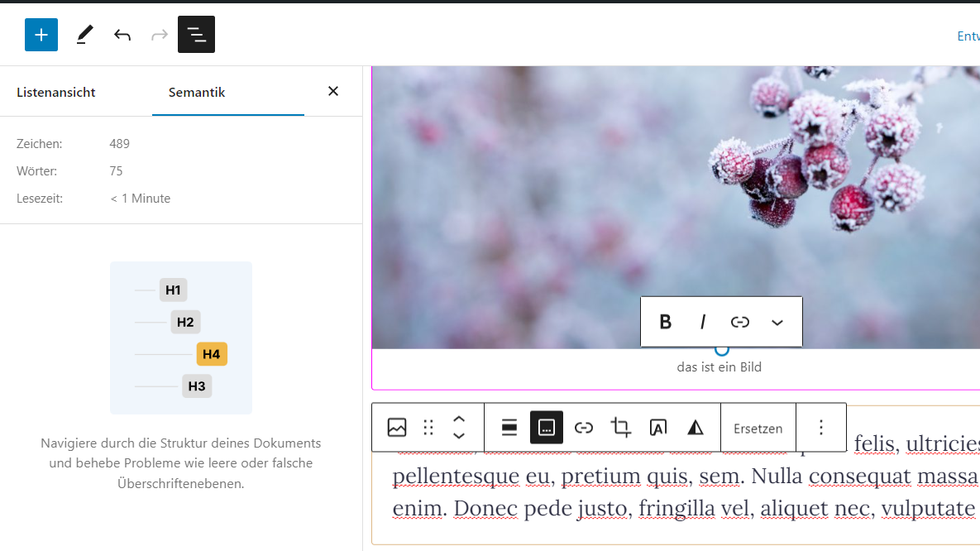Viewport: 980px width, 551px height.
Task: Close the document overview panel
Action: 333,91
